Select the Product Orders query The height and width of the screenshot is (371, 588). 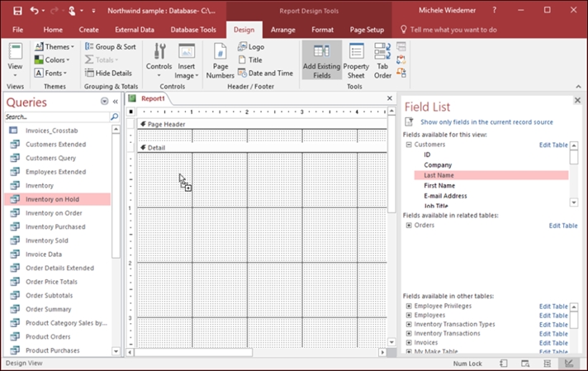(58, 336)
